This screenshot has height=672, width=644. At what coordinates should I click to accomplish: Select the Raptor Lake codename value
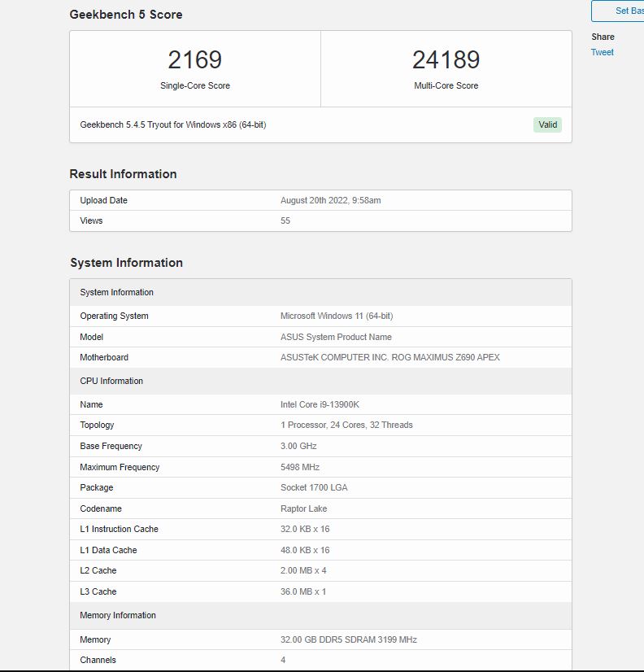[x=304, y=508]
